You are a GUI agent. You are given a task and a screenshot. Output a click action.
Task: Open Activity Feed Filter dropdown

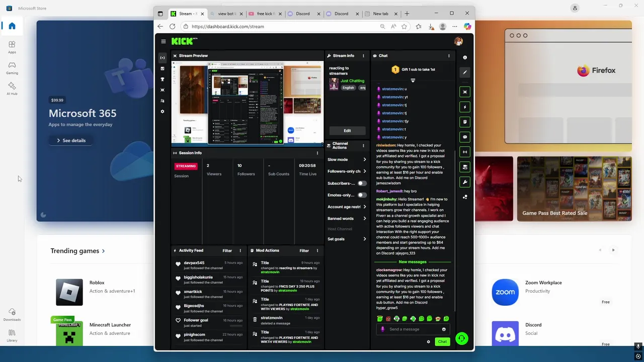(x=227, y=250)
